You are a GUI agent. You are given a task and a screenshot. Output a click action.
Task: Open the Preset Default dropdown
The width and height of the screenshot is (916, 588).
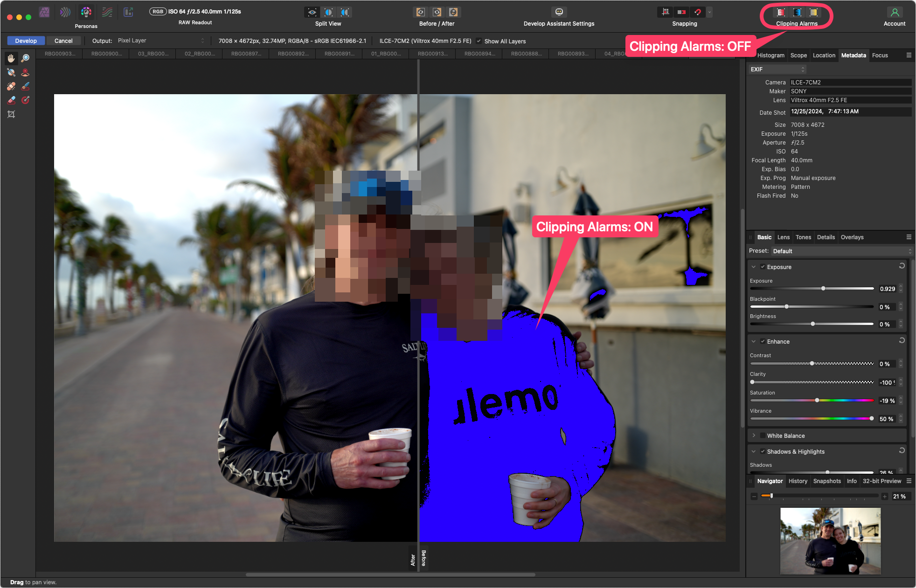[841, 251]
